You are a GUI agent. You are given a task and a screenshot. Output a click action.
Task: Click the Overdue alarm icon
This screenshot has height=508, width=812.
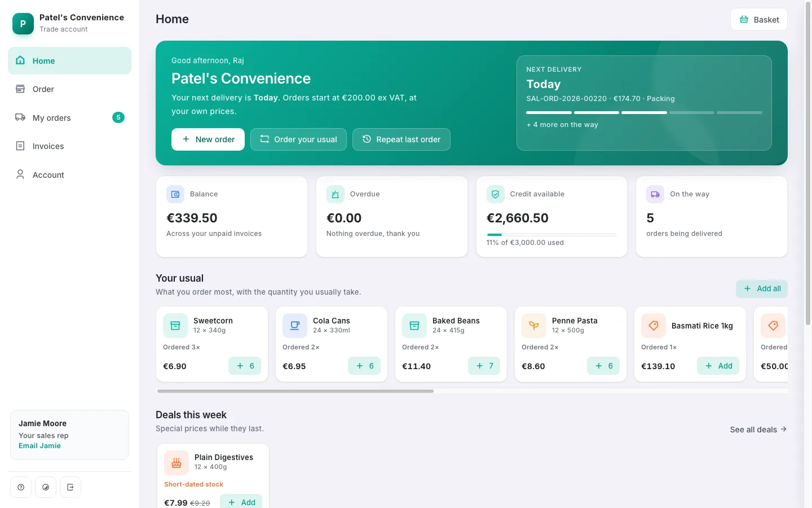pos(336,194)
